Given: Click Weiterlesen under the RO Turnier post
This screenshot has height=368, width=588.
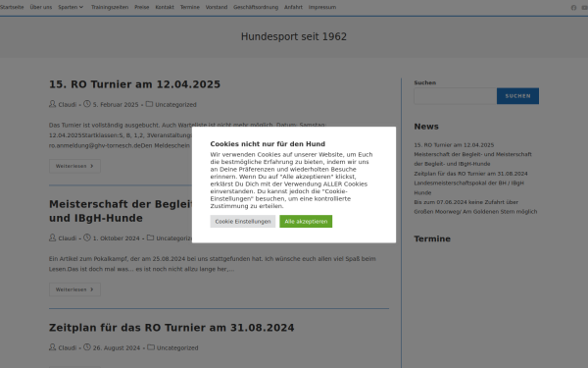Looking at the screenshot, I should point(74,166).
